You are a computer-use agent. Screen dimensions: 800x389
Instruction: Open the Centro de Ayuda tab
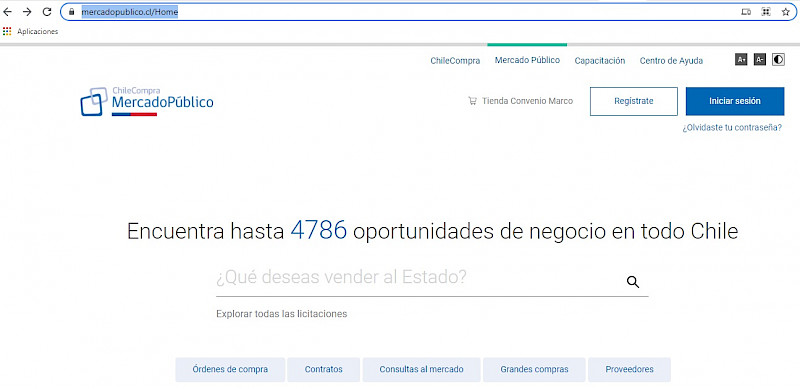pos(671,61)
